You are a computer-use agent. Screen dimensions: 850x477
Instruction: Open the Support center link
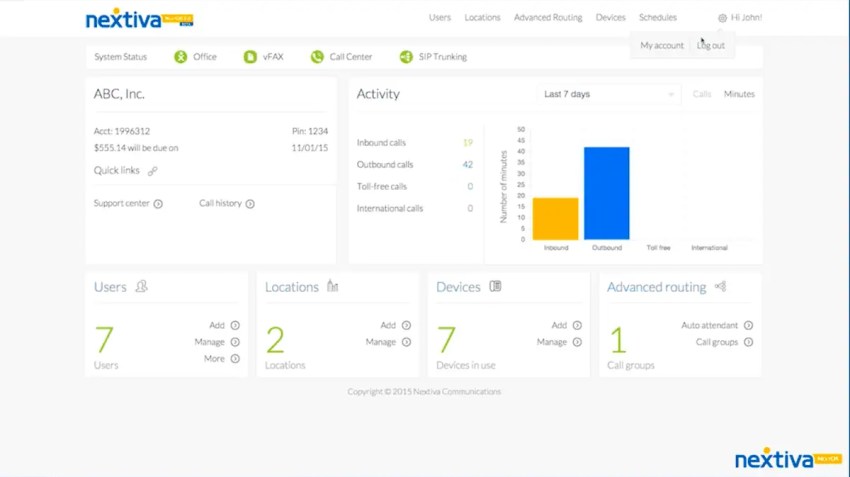(121, 203)
